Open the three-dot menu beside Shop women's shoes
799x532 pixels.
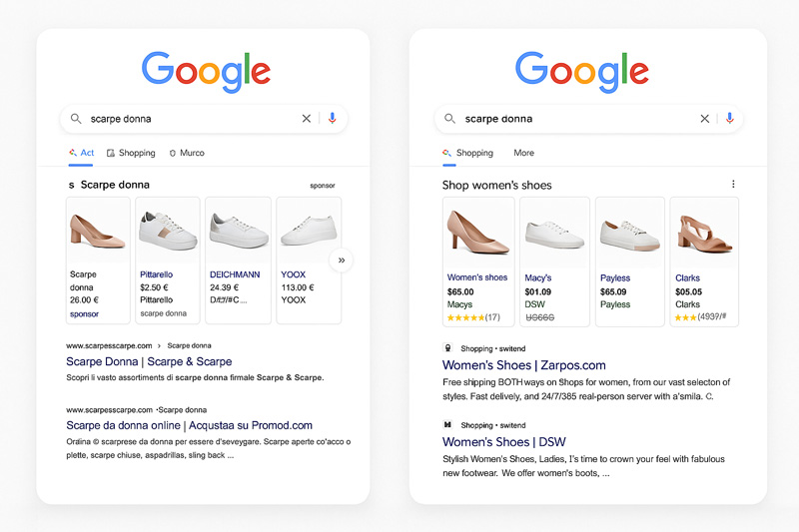[733, 184]
